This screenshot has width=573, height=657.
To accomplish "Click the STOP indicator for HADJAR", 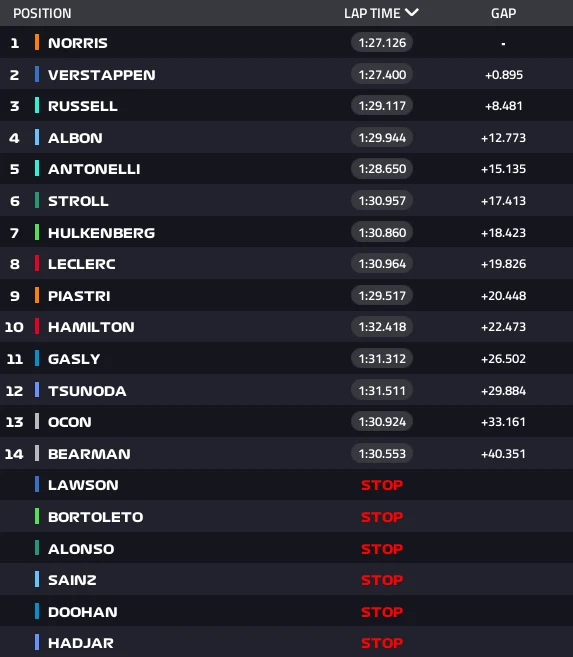I will click(x=382, y=643).
